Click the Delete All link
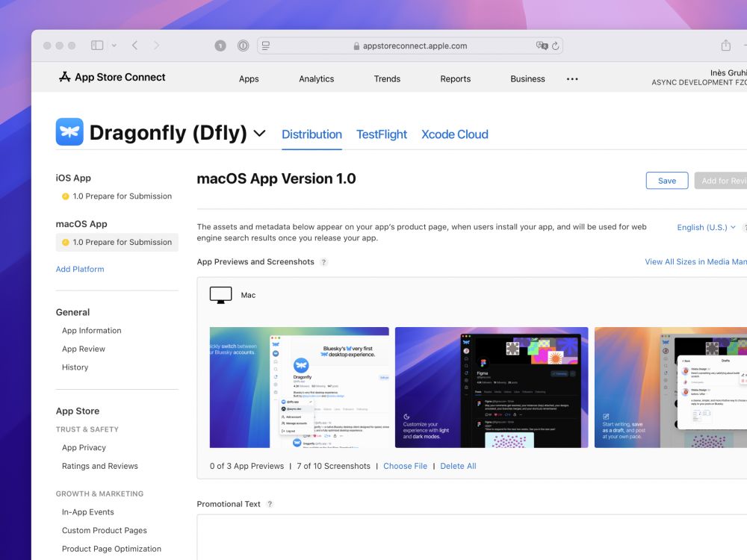Screen dimensions: 747x560 458,466
